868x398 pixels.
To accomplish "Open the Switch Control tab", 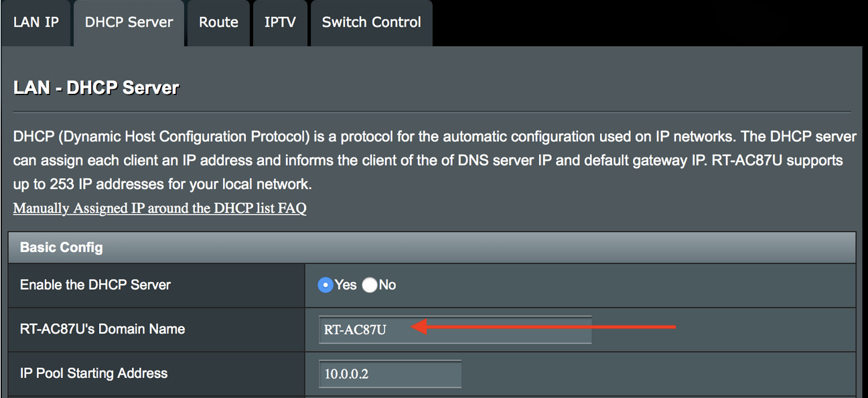I will 371,22.
